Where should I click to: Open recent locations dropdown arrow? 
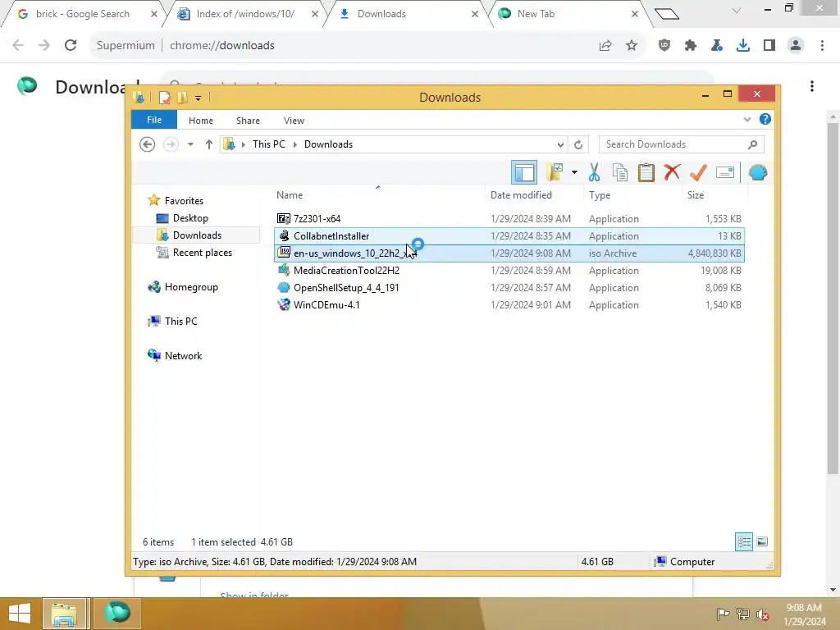(x=190, y=144)
